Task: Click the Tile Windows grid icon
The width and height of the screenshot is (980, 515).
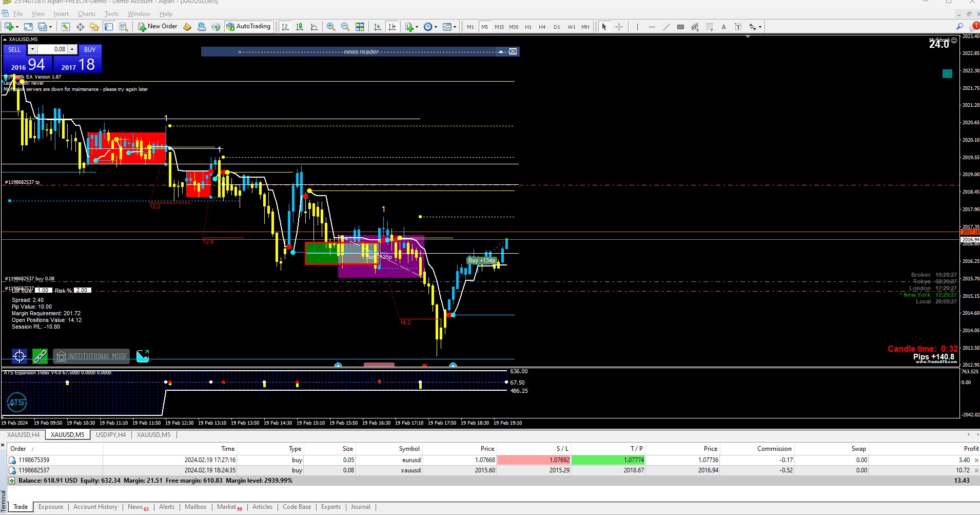Action: tap(360, 27)
